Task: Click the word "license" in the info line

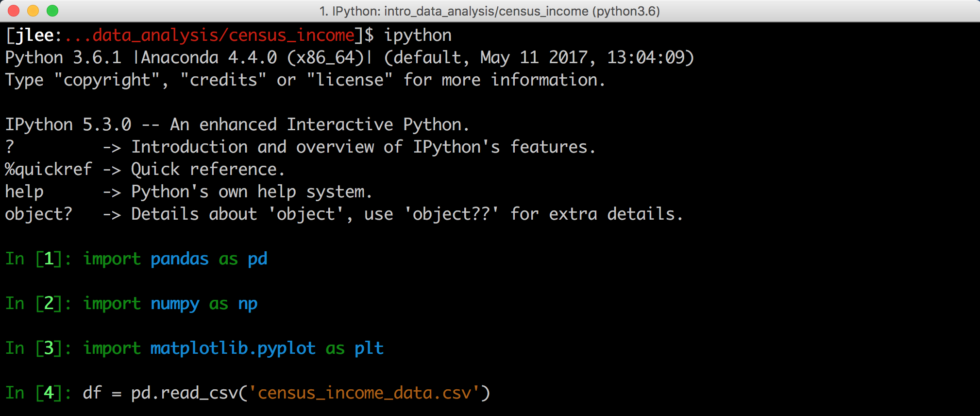Action: tap(350, 80)
